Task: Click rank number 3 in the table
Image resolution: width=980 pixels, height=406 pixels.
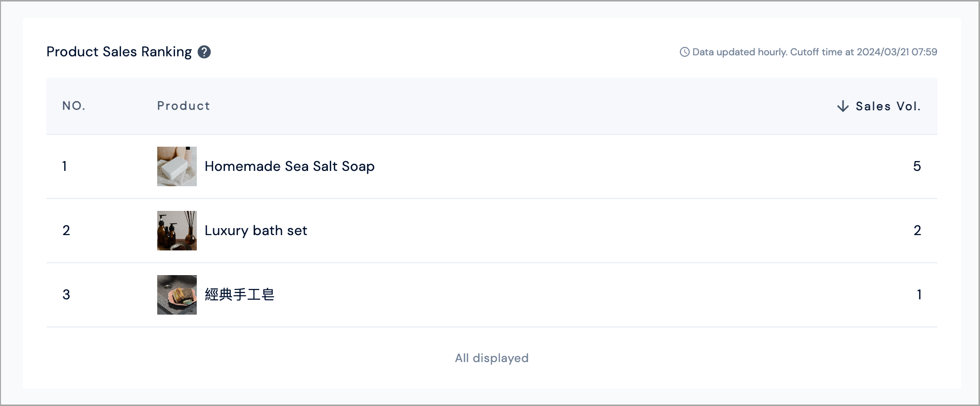Action: click(x=66, y=295)
